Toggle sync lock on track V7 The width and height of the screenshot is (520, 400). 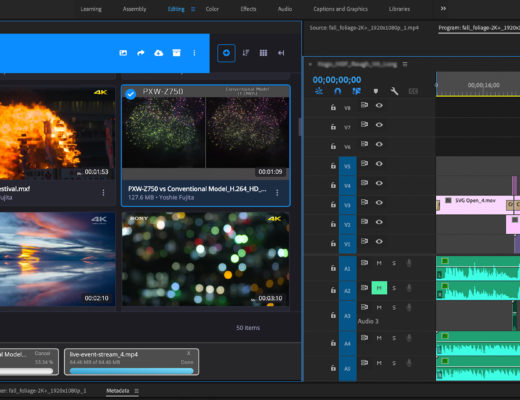pos(364,124)
